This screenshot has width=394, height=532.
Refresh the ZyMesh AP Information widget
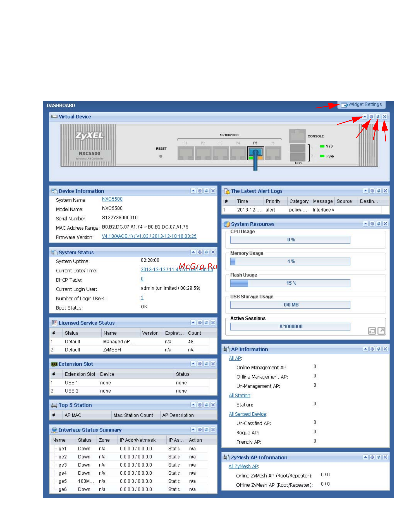(379, 457)
